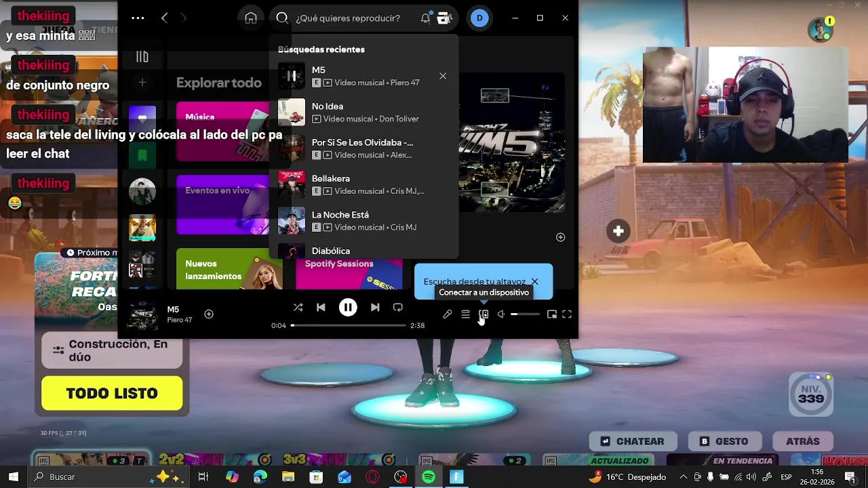The width and height of the screenshot is (868, 488).
Task: Select Diabólica from recent searches
Action: [x=363, y=249]
